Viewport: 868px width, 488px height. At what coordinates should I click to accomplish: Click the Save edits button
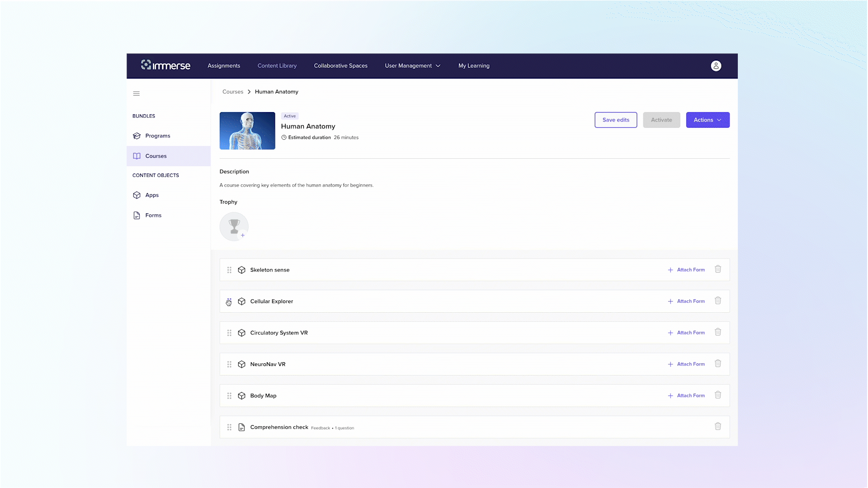pos(616,120)
